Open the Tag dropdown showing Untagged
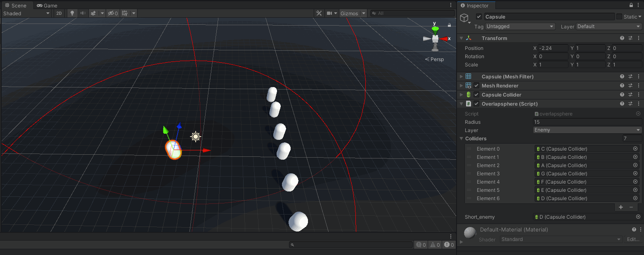 (520, 26)
